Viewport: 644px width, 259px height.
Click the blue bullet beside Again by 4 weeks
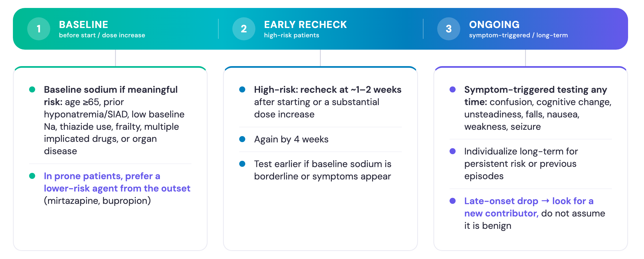[242, 139]
